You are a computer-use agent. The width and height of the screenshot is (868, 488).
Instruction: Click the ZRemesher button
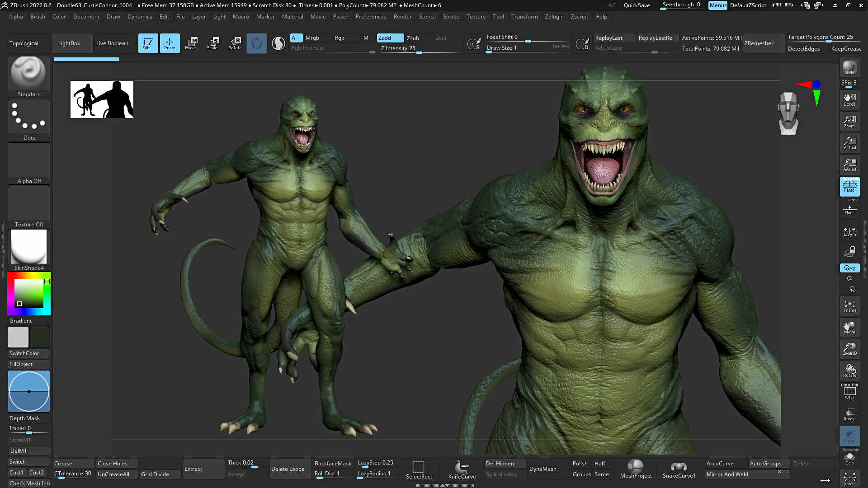[763, 43]
